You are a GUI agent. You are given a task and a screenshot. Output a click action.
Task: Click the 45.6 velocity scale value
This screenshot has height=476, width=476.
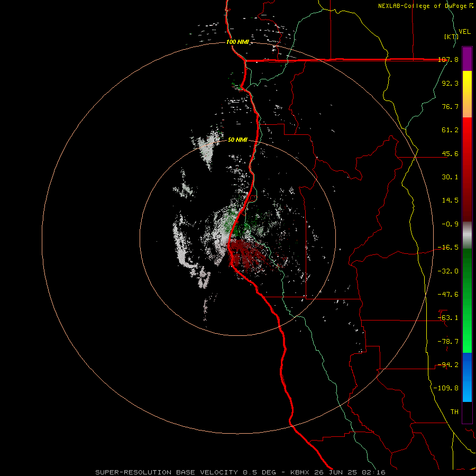[x=450, y=153]
